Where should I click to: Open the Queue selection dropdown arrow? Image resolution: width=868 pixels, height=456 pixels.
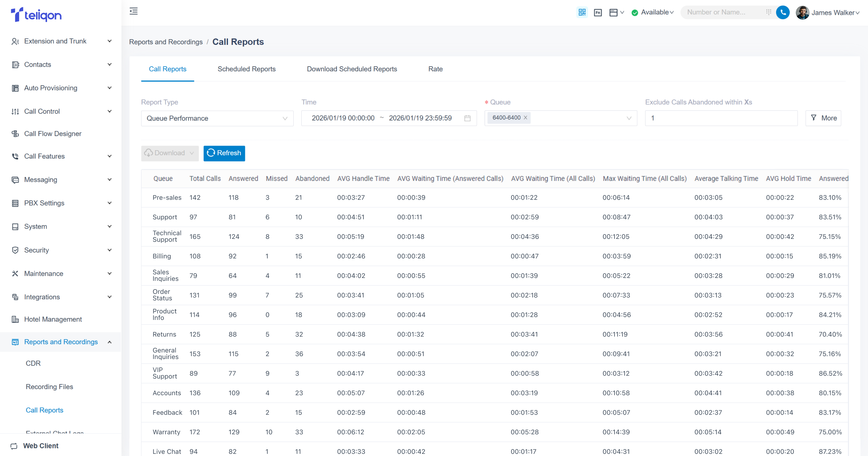629,118
